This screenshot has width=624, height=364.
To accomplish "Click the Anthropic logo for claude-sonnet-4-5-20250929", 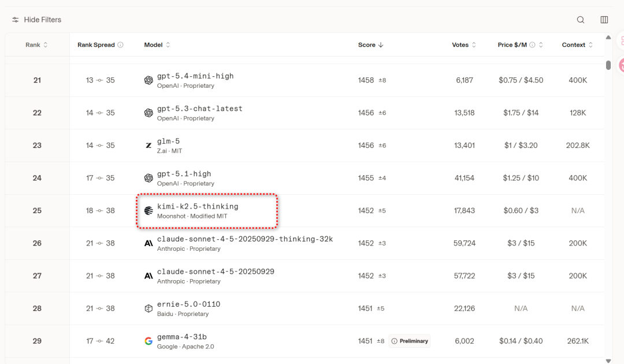I will [x=148, y=276].
